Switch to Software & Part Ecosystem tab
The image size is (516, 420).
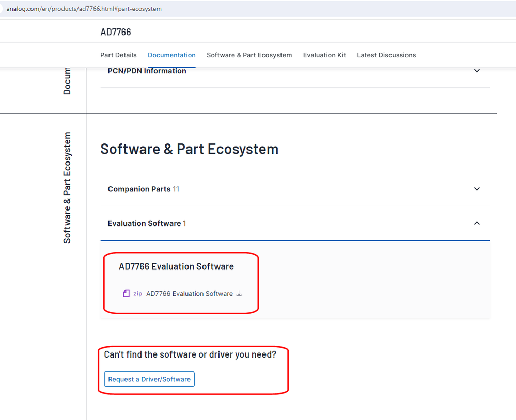pyautogui.click(x=249, y=55)
